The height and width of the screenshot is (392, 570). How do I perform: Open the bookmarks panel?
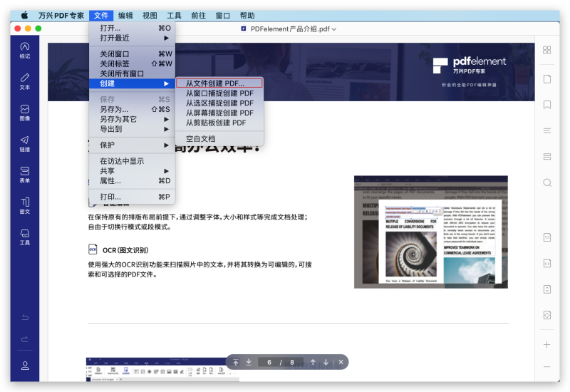pyautogui.click(x=546, y=105)
